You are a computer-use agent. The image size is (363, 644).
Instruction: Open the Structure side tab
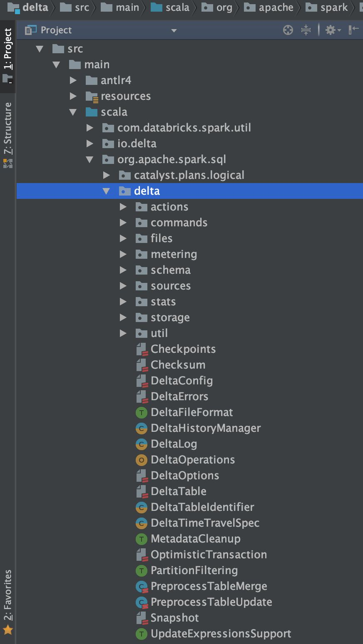8,129
